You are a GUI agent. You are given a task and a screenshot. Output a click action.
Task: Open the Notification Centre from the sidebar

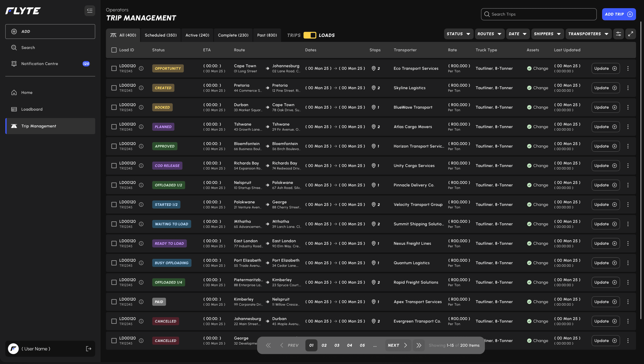(39, 63)
